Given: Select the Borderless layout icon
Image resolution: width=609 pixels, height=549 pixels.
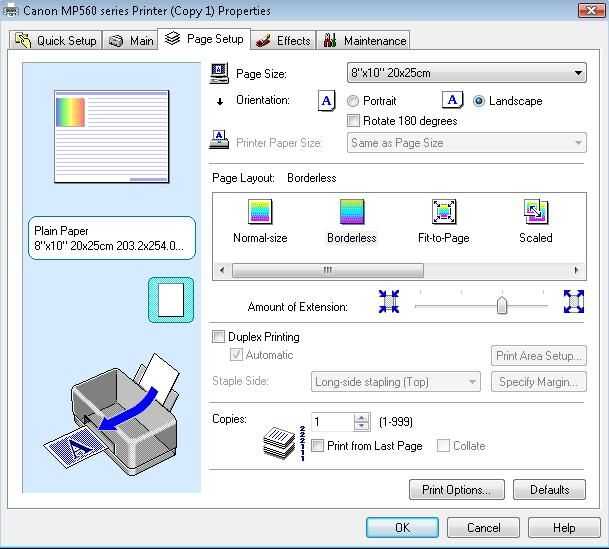Looking at the screenshot, I should [352, 212].
